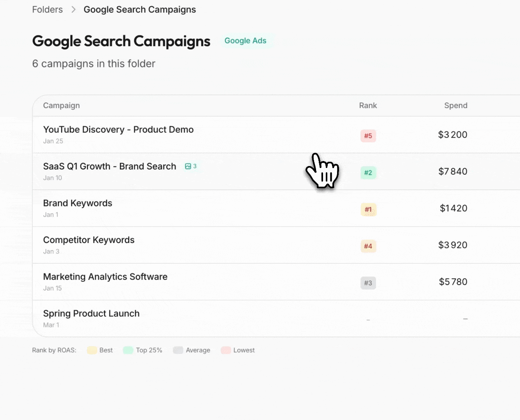The height and width of the screenshot is (420, 520).
Task: Sort by the Spend column header
Action: point(455,105)
